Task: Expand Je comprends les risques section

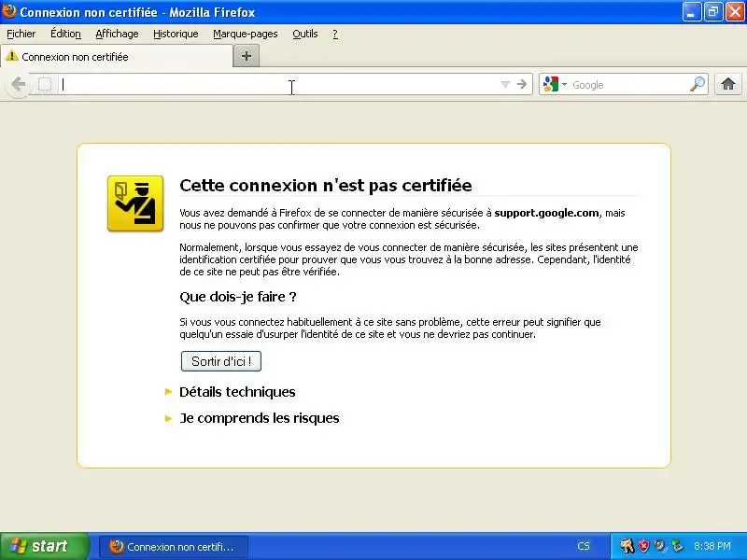Action: [x=259, y=418]
